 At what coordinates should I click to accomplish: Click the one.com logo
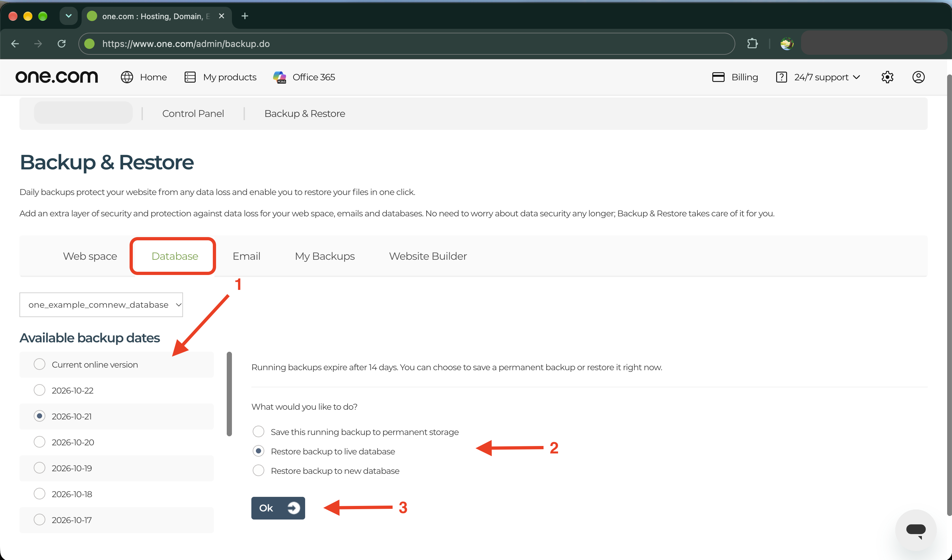pos(57,77)
